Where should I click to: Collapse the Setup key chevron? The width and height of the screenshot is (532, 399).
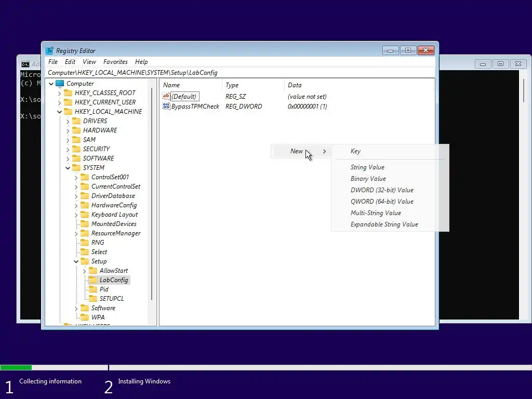76,261
